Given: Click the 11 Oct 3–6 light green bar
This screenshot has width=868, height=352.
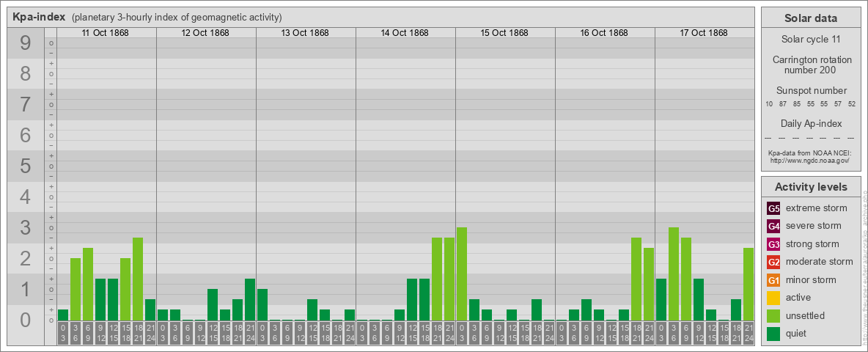Looking at the screenshot, I should (x=76, y=290).
